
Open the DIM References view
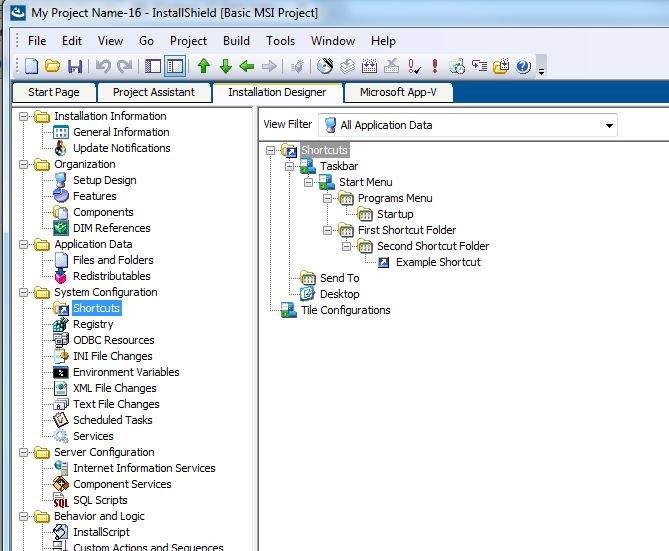pos(111,228)
